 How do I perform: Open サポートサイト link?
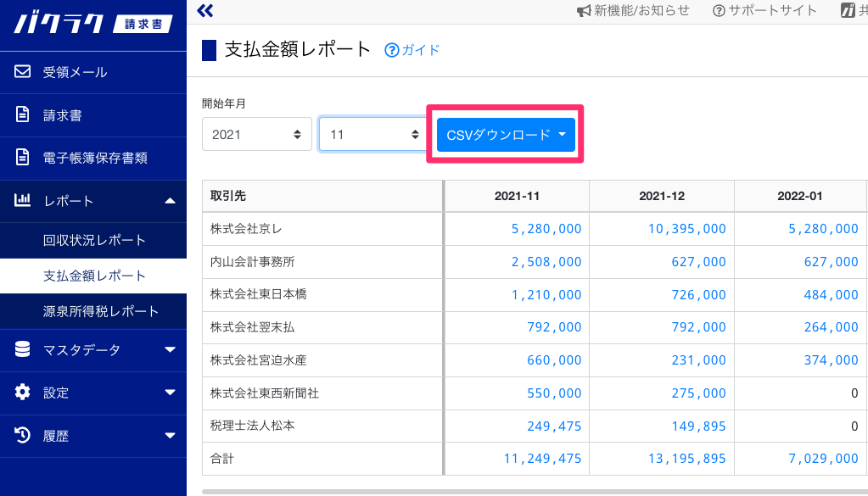point(772,10)
